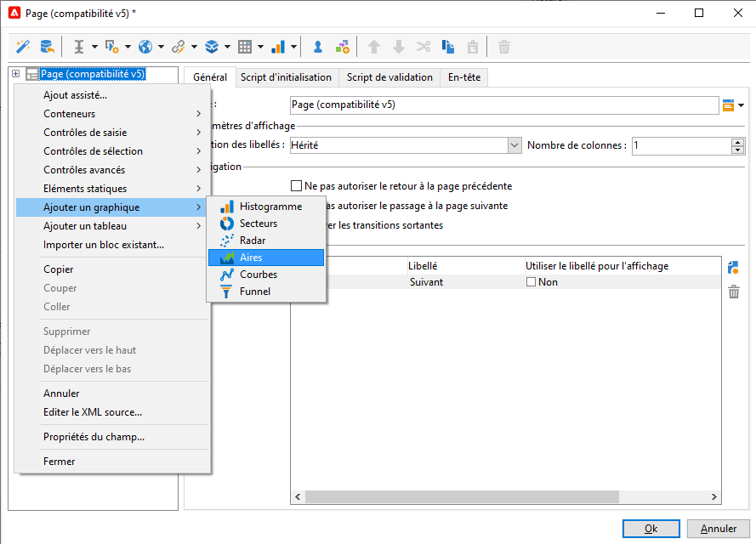Click the add transition icon beside the table

tap(733, 268)
